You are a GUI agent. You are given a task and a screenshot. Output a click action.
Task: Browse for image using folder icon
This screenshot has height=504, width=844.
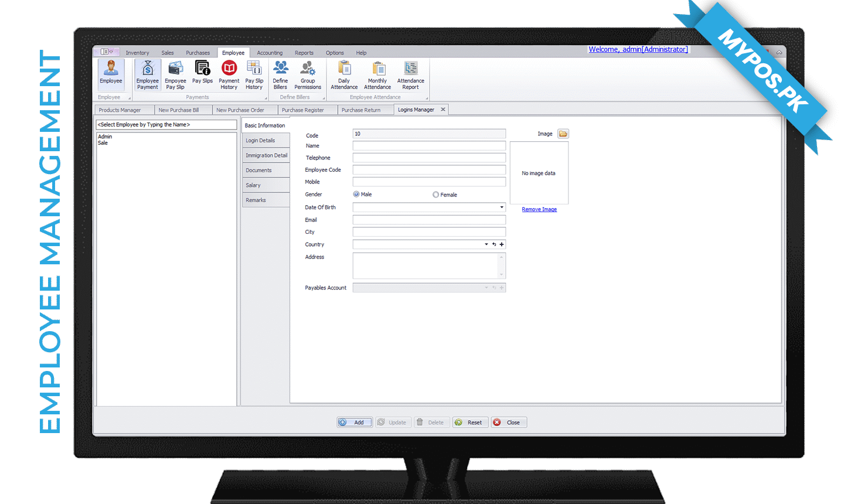coord(563,134)
